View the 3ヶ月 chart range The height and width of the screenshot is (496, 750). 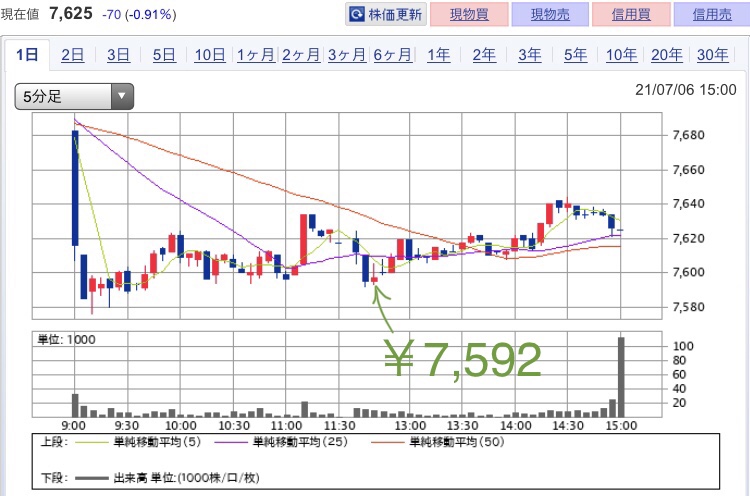347,55
